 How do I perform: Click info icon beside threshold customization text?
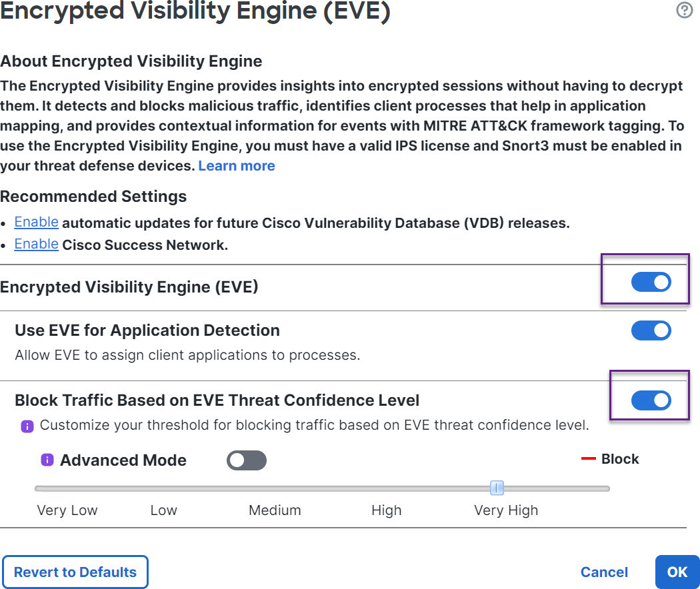click(x=27, y=426)
